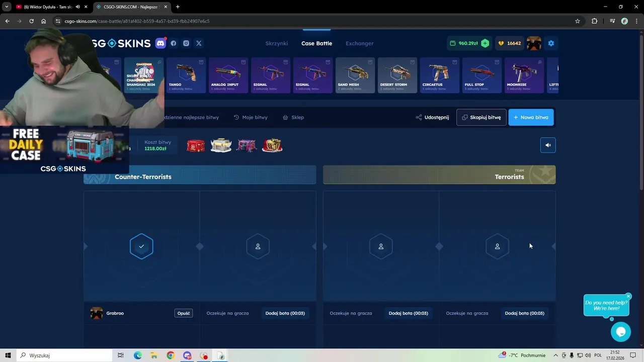Screen dimensions: 644x362
Task: Click the Terrorists team header
Action: (x=439, y=175)
